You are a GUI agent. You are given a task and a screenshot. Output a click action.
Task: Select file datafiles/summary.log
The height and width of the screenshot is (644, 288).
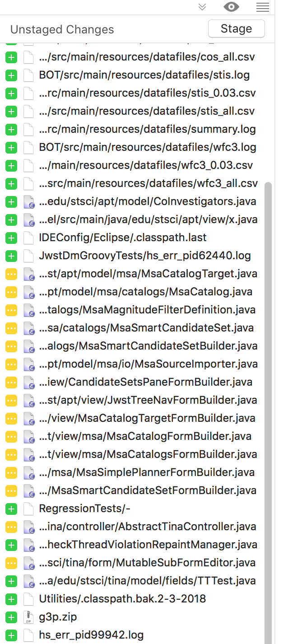coord(147,130)
